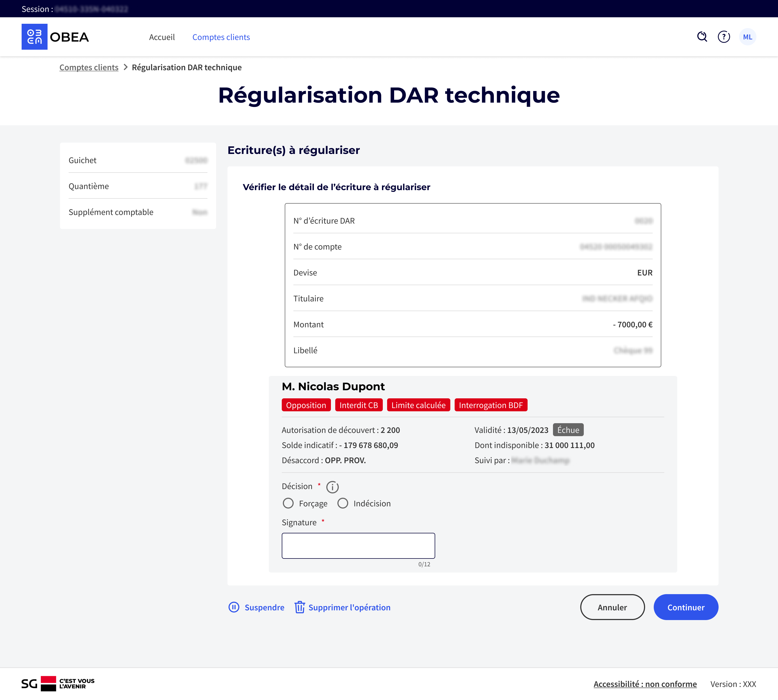Open the Comptes clients navigation tab
The image size is (778, 700).
(x=221, y=37)
